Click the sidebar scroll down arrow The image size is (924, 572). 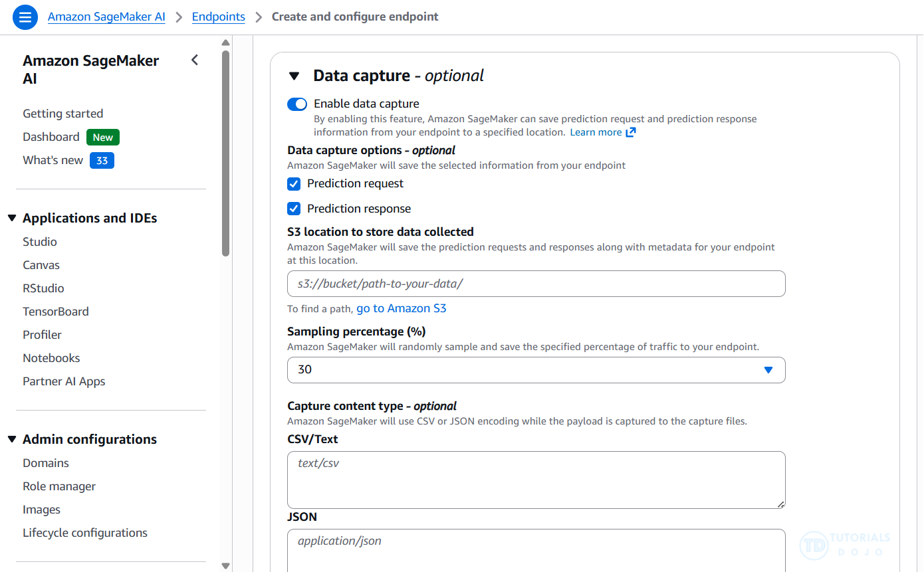point(226,565)
